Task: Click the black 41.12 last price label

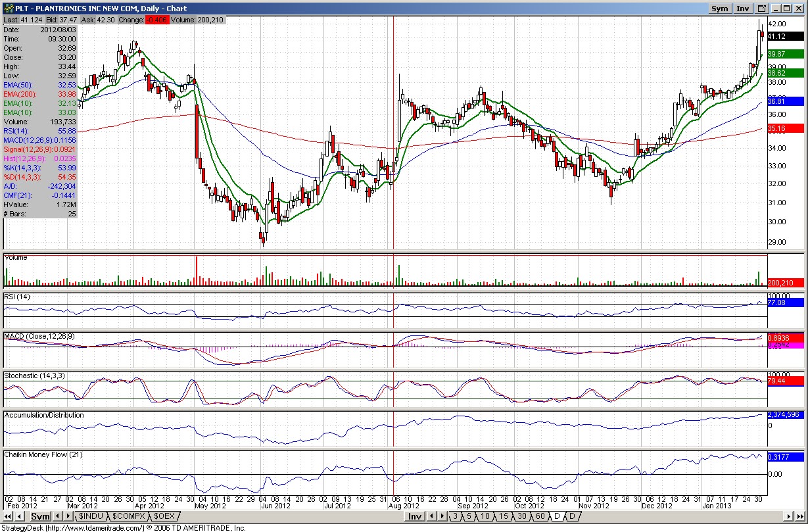Action: (785, 36)
